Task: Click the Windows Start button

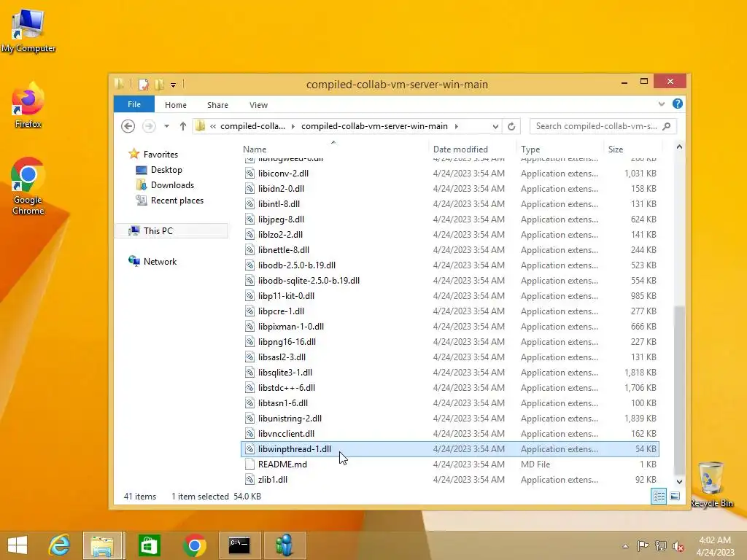Action: [x=18, y=545]
